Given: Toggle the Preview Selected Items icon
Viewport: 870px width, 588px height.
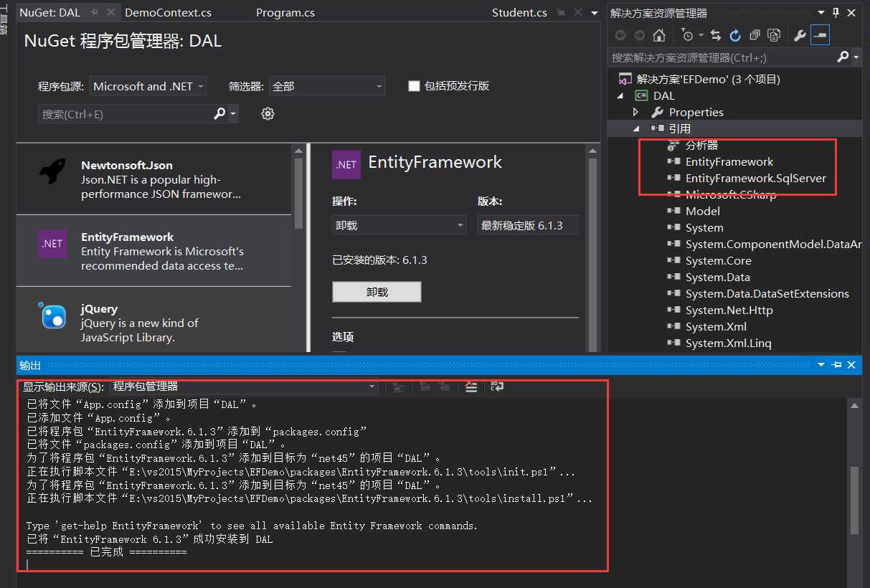Looking at the screenshot, I should [821, 35].
